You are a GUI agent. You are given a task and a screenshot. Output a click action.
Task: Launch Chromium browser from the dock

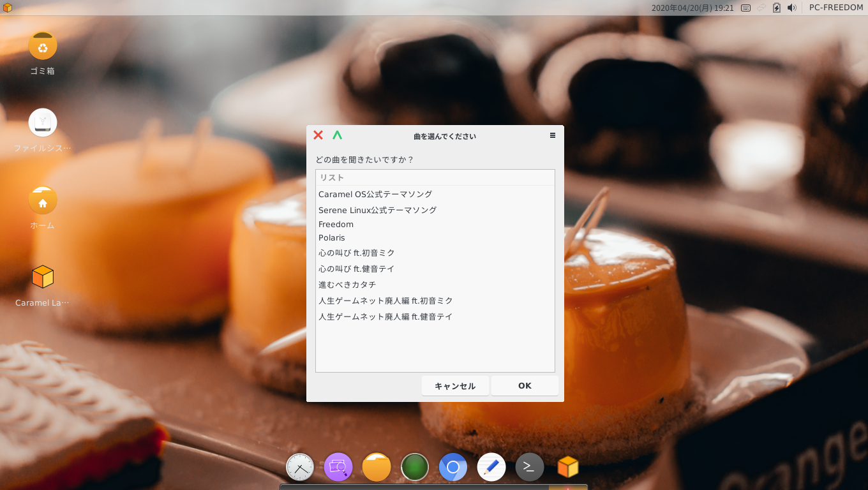[x=453, y=467]
